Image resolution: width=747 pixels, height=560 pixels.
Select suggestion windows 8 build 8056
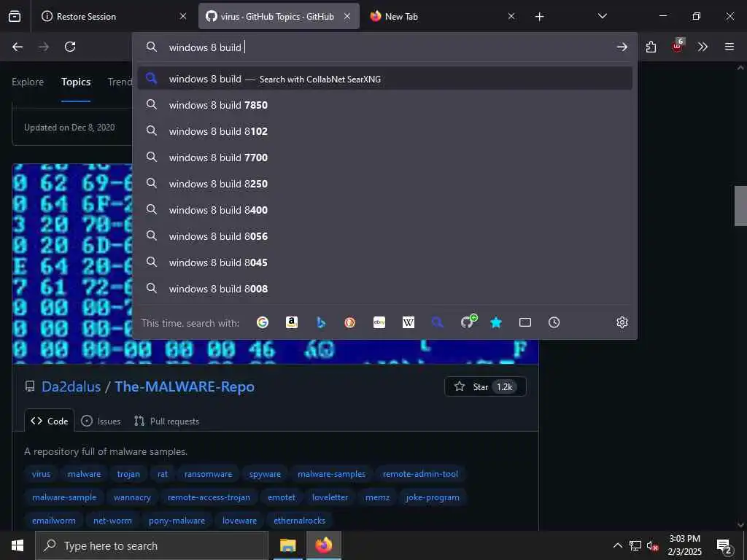coord(385,236)
